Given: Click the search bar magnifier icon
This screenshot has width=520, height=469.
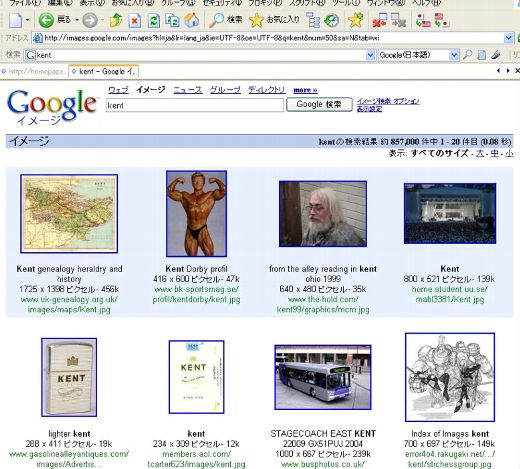Looking at the screenshot, I should click(x=468, y=55).
